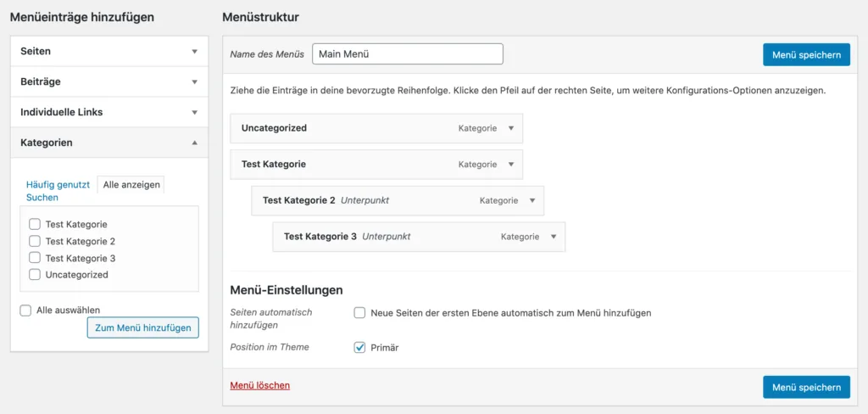Tick the Alle auswählen checkbox

click(25, 310)
